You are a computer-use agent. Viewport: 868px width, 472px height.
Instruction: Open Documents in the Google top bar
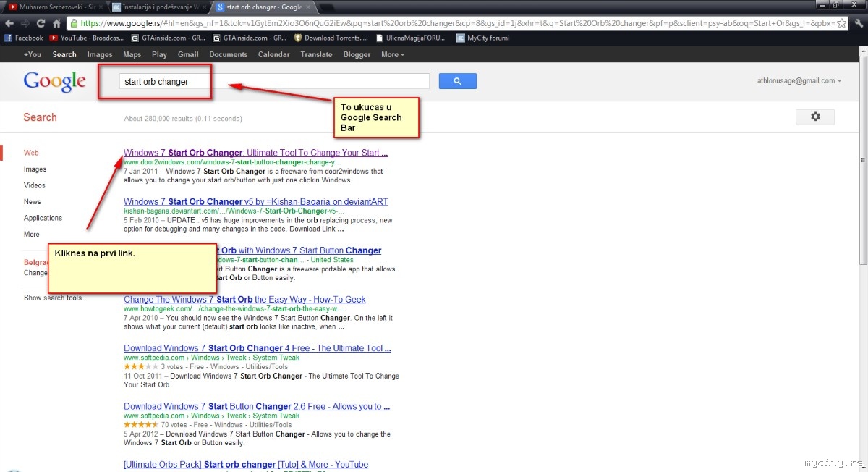pos(229,54)
